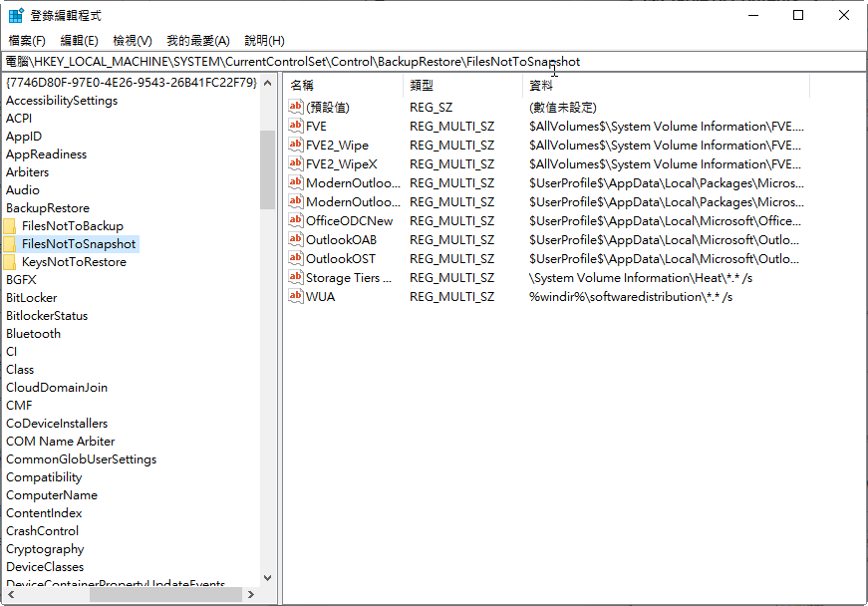Select the CMF key
Image resolution: width=868 pixels, height=606 pixels.
pyautogui.click(x=19, y=405)
